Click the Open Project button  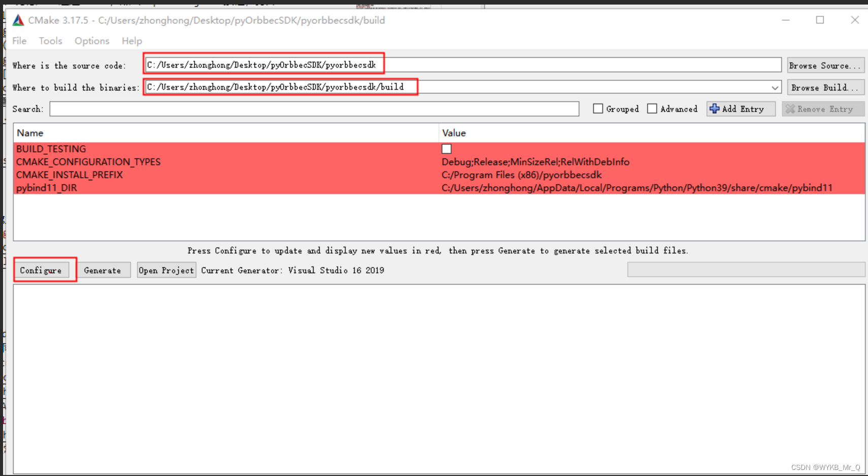coord(166,270)
